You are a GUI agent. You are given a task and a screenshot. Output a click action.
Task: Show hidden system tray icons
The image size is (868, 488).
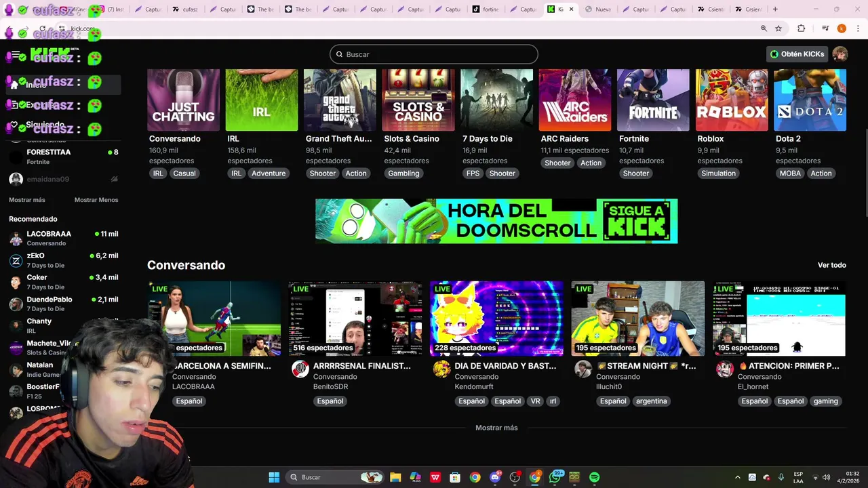[738, 477]
